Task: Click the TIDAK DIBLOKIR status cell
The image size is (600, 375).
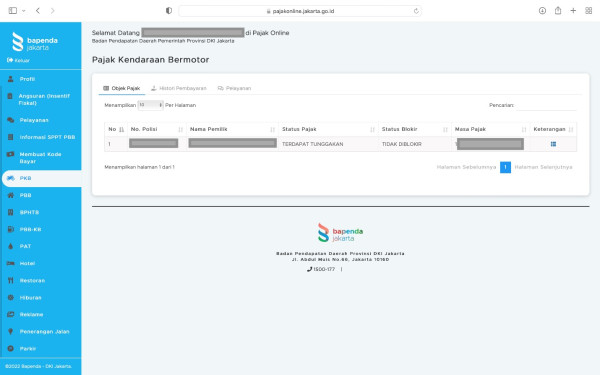Action: [x=415, y=144]
